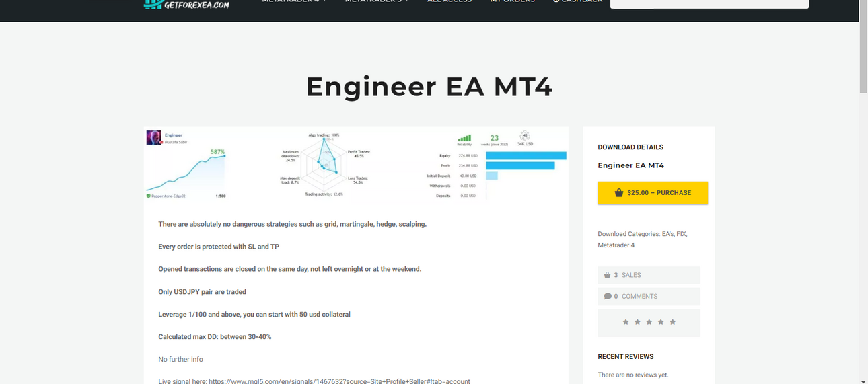Open the Metatrader 4 category link
Screen dimensions: 868x384
(616, 245)
